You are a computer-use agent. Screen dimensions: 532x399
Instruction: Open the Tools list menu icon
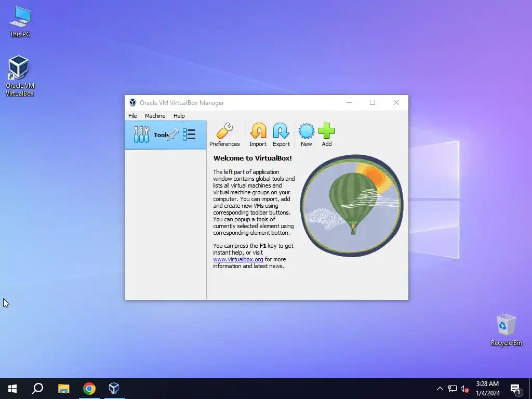(x=189, y=135)
